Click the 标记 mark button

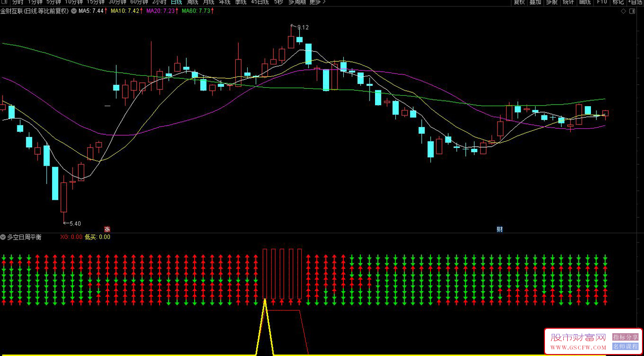(x=618, y=2)
